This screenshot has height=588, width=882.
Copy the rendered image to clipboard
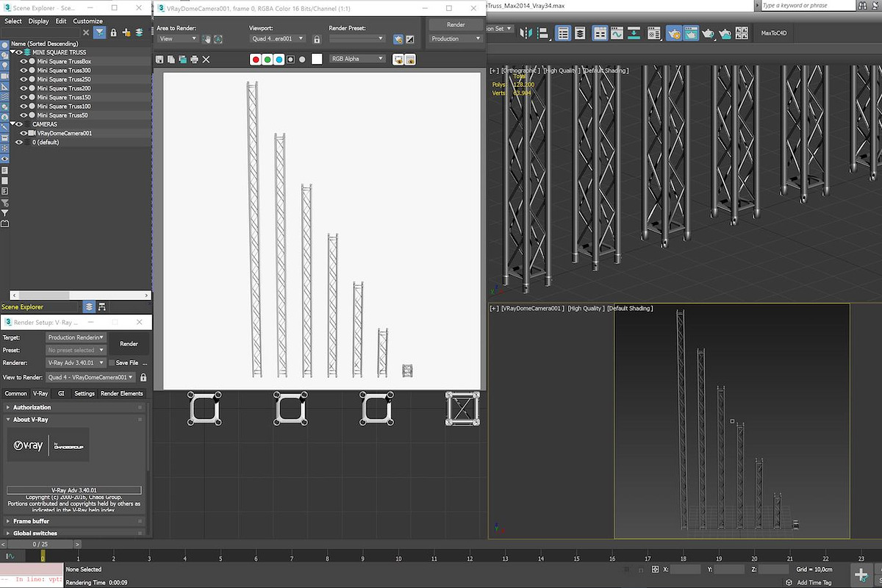(171, 59)
